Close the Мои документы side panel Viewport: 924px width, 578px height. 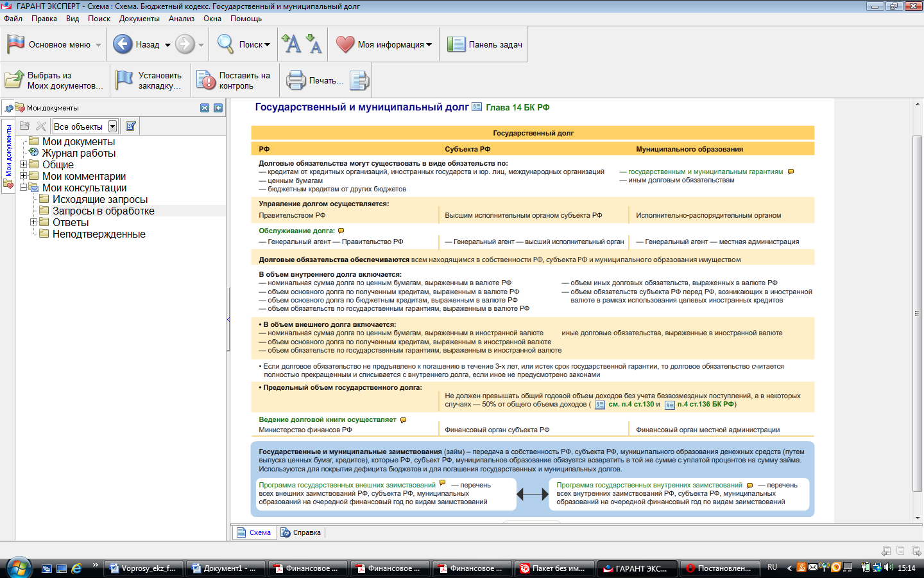(205, 108)
